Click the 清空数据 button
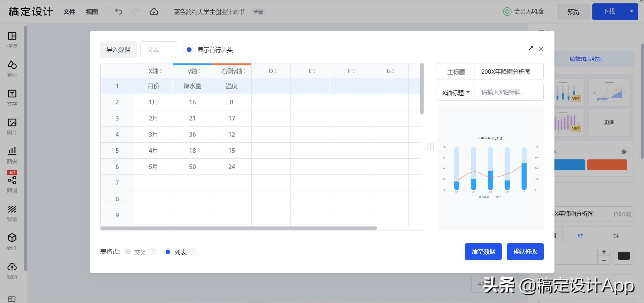Image resolution: width=644 pixels, height=303 pixels. pos(483,252)
